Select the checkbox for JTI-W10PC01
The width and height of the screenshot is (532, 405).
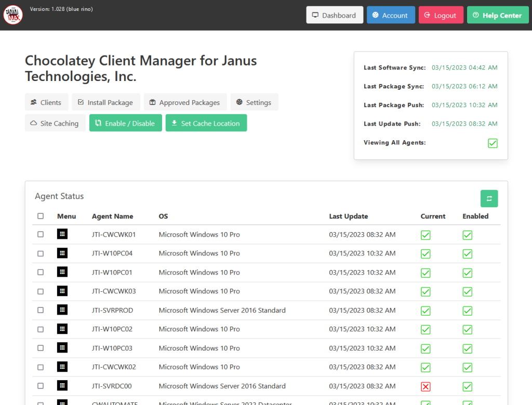pos(41,272)
